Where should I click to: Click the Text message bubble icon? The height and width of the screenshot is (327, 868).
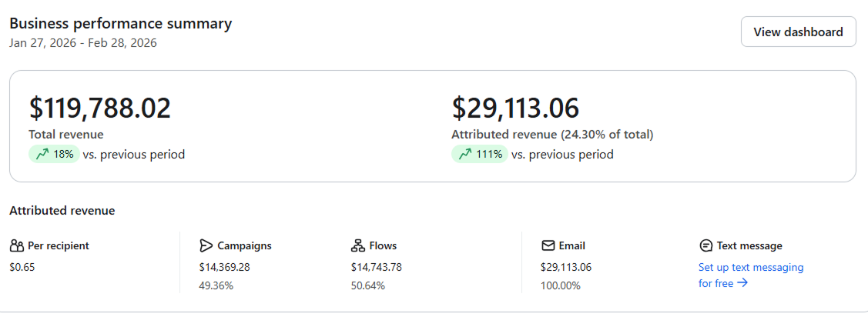click(x=705, y=246)
